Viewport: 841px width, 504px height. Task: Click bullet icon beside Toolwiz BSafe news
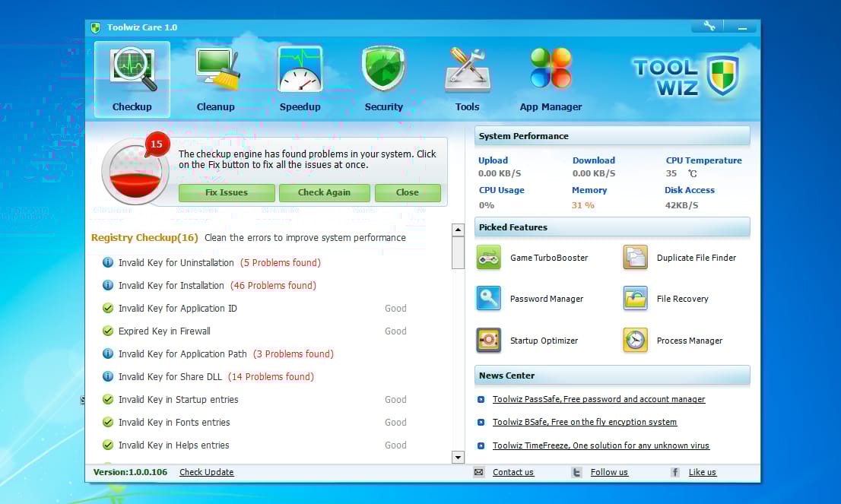pyautogui.click(x=481, y=423)
